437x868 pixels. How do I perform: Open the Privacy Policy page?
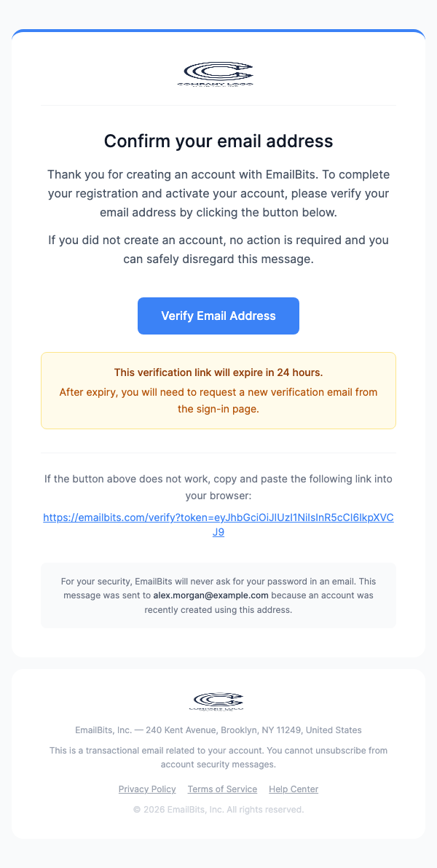147,789
